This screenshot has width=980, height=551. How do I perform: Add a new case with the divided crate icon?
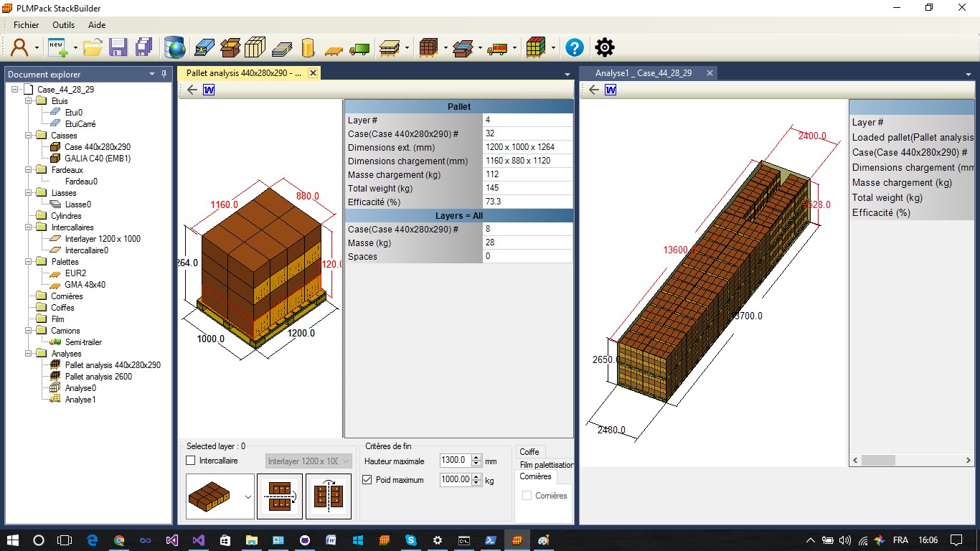coord(255,48)
